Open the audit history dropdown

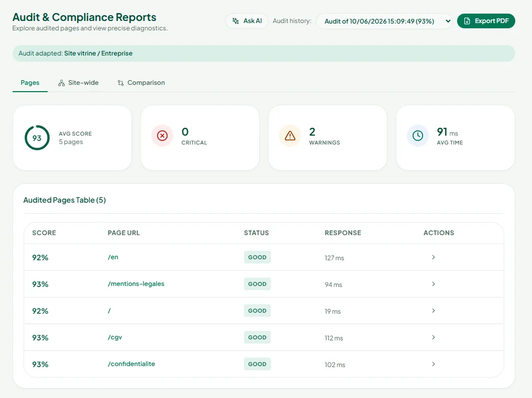coord(384,21)
